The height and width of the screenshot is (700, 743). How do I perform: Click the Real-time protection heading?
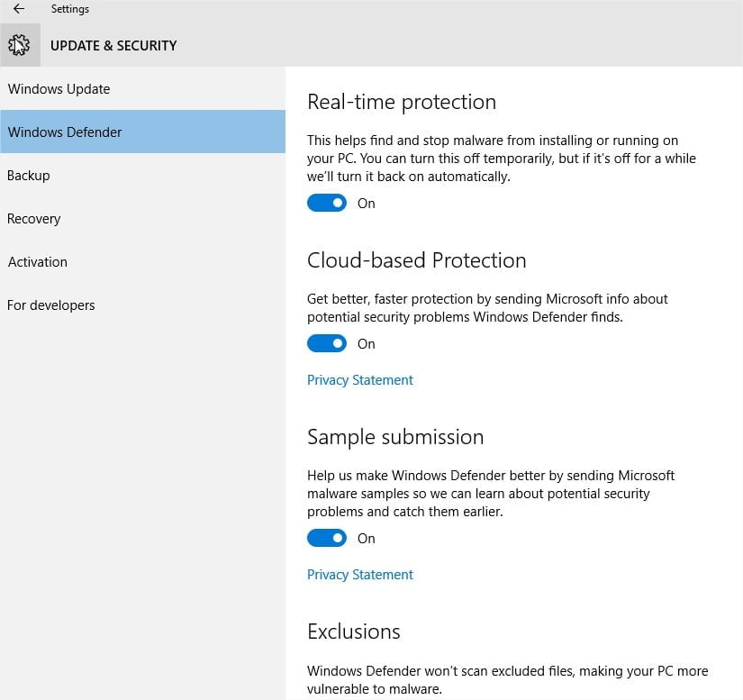(402, 102)
